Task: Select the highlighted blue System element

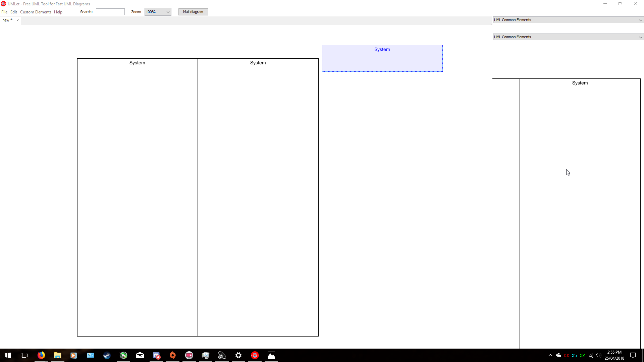Action: 382,59
